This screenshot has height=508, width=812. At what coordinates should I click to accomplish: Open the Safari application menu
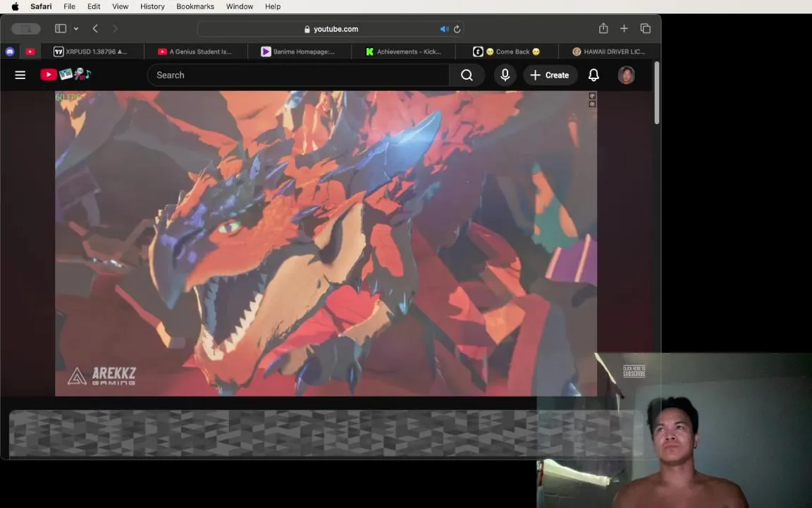click(x=41, y=6)
